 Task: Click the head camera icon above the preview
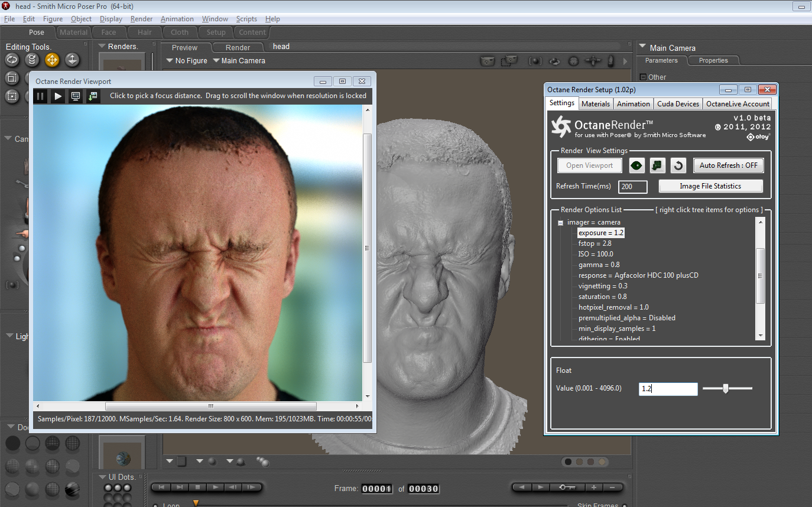(x=573, y=61)
